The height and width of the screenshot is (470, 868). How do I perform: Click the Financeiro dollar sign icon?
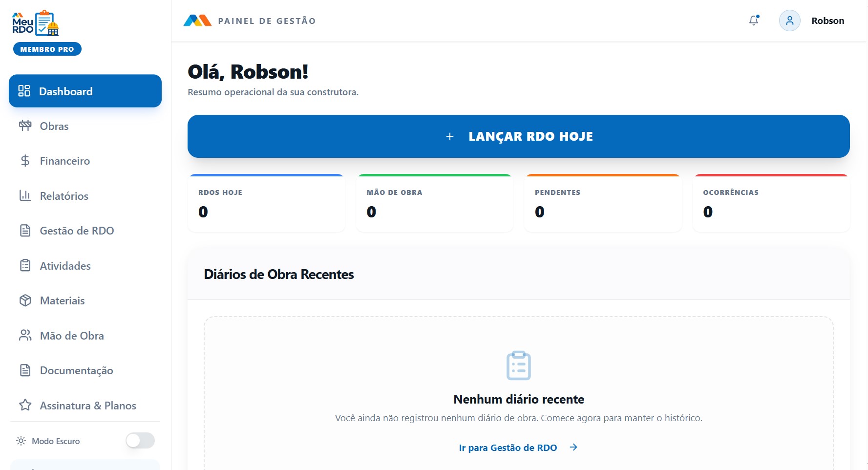[25, 161]
